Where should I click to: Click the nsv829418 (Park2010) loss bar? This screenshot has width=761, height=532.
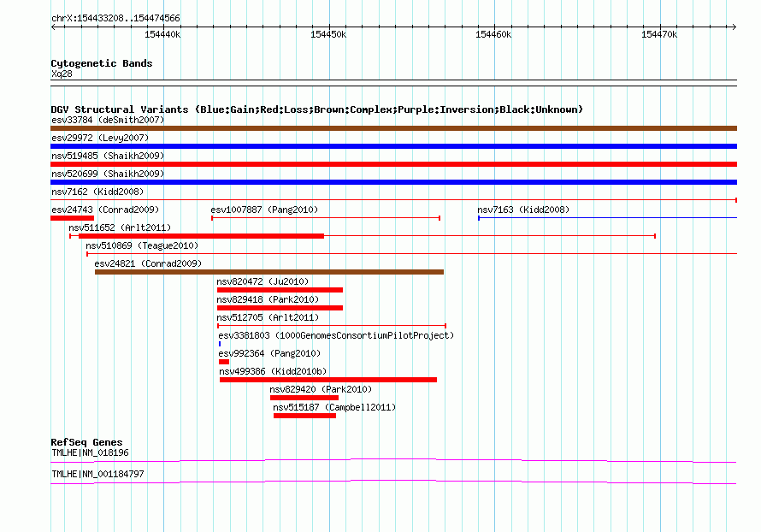(x=280, y=308)
